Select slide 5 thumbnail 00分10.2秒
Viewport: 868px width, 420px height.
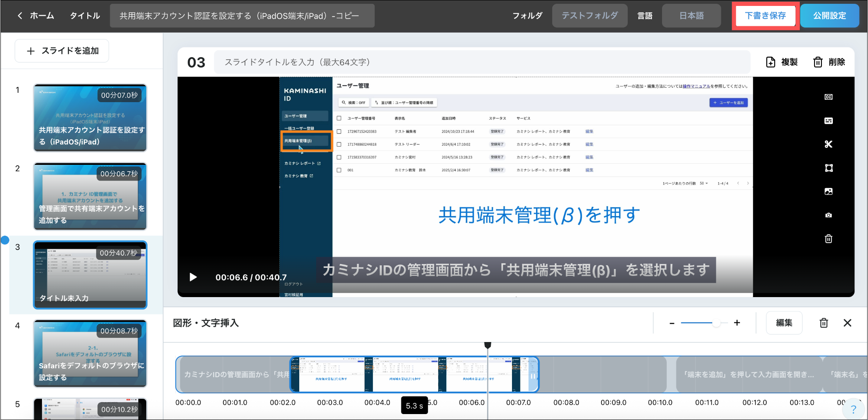pyautogui.click(x=90, y=409)
